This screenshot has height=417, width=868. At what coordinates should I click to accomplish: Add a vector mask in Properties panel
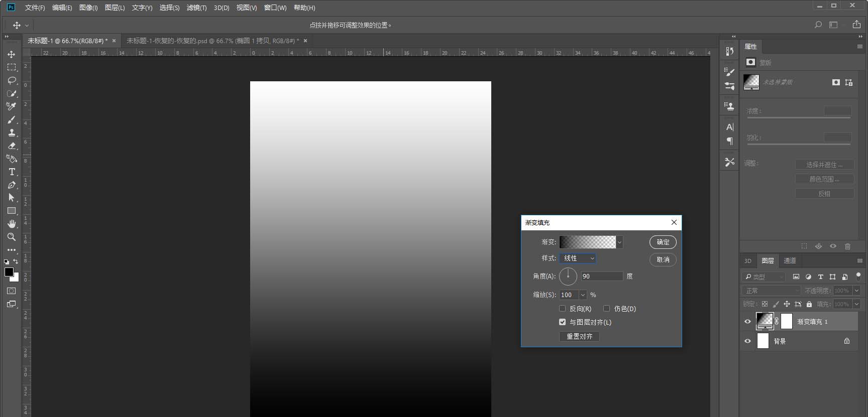point(849,82)
